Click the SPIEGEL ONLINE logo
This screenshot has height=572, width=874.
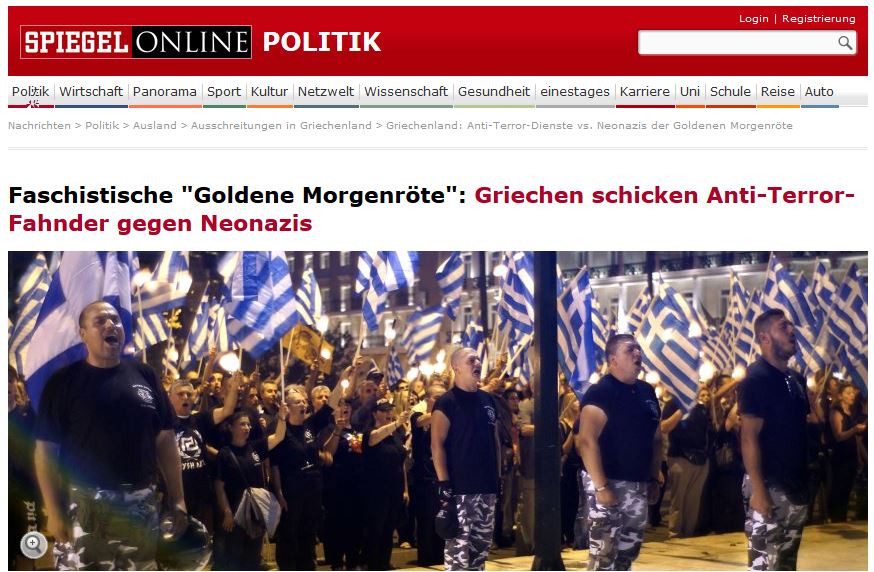coord(135,42)
